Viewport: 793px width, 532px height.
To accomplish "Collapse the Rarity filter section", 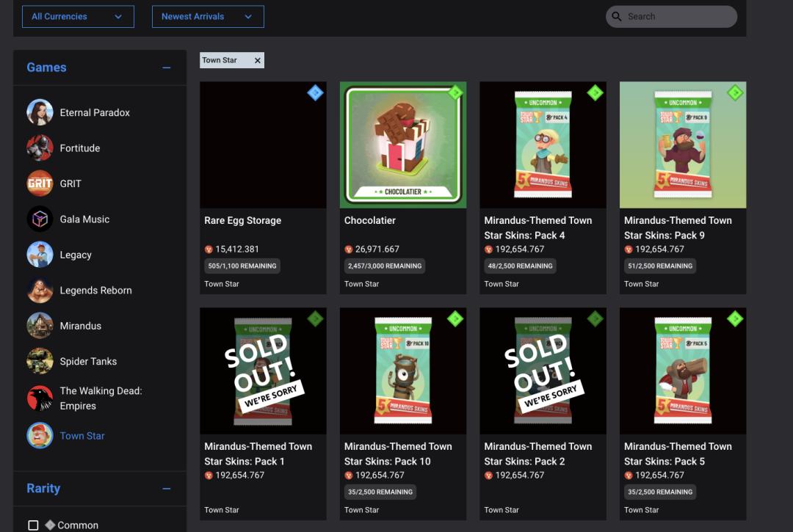I will (167, 489).
